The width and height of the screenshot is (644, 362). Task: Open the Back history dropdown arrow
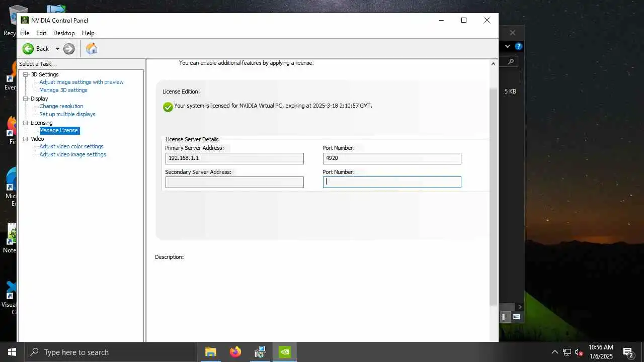57,49
